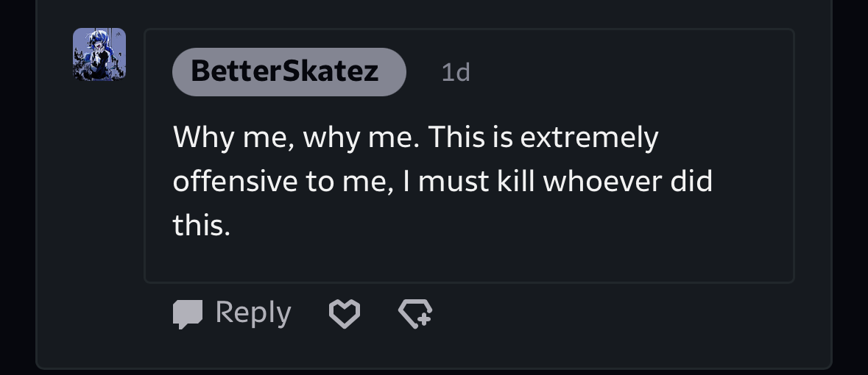Open BetterSkatez's avatar picture
The image size is (868, 375).
coord(99,54)
